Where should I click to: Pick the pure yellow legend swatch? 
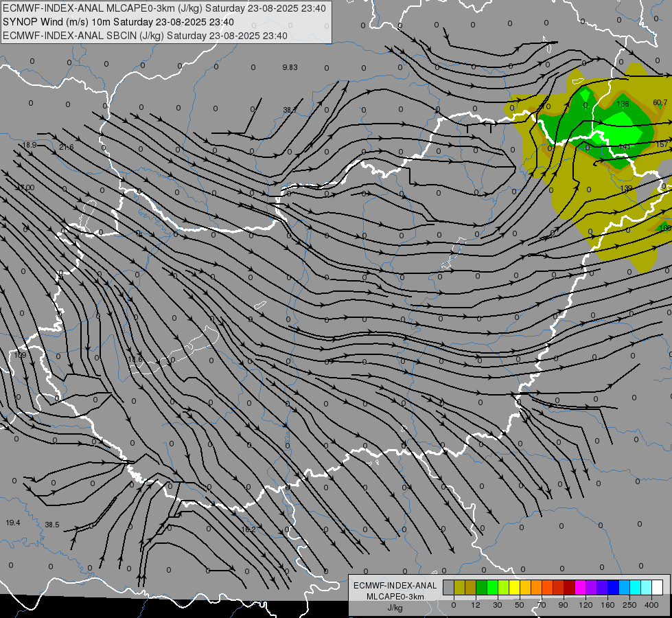(x=515, y=587)
